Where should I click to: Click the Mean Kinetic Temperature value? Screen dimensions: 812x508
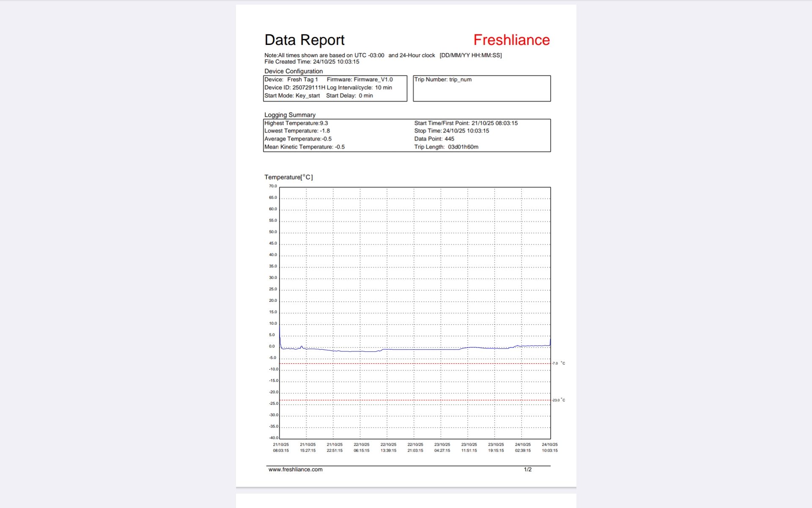click(340, 147)
